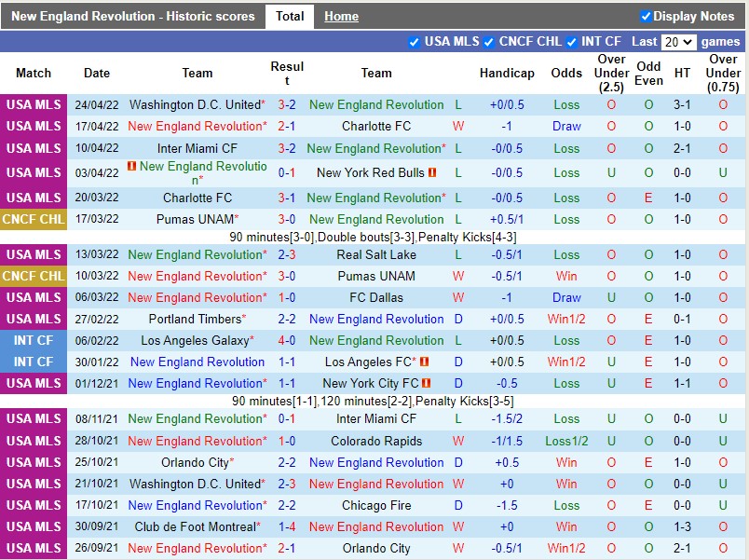This screenshot has height=560, width=749.
Task: Toggle the Display Notes checkbox
Action: tap(646, 16)
